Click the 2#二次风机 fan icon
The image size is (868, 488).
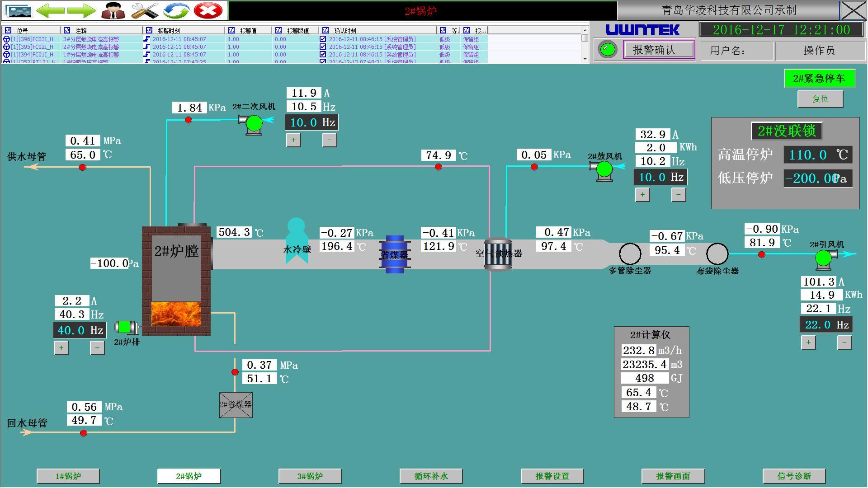click(254, 123)
